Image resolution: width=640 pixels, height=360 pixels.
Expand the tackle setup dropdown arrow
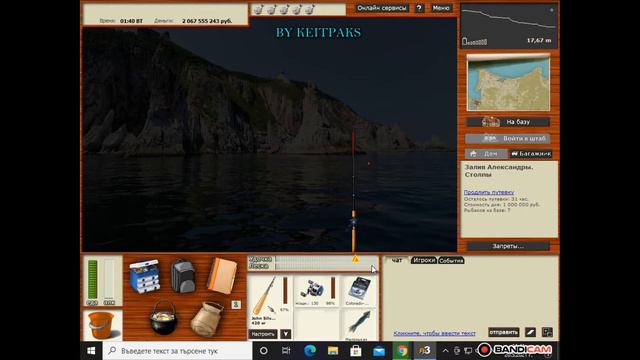pos(286,334)
